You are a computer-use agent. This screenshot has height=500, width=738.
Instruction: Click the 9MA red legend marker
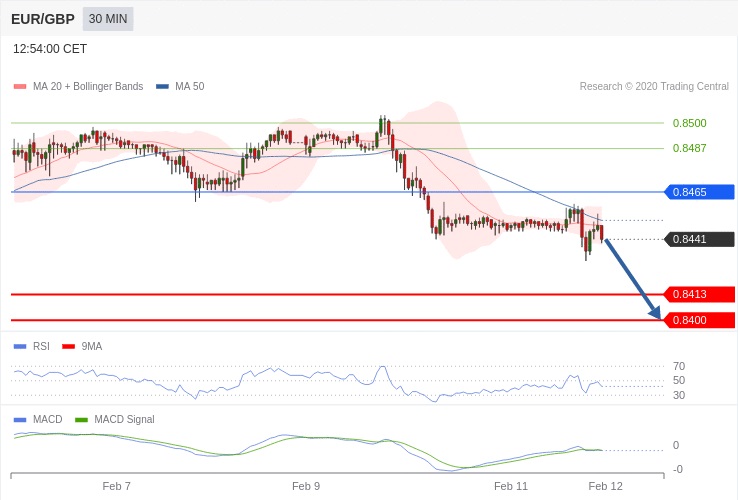[x=68, y=347]
